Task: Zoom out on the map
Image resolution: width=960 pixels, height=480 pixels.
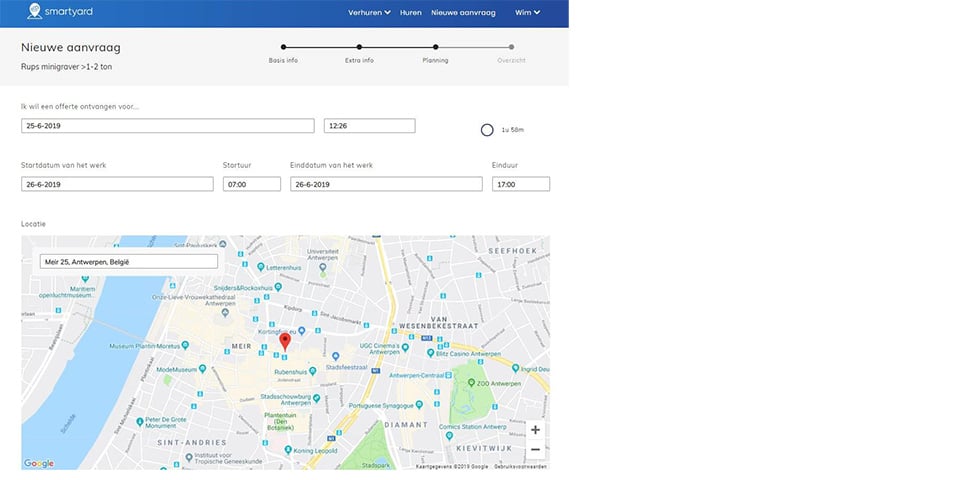Action: click(535, 449)
